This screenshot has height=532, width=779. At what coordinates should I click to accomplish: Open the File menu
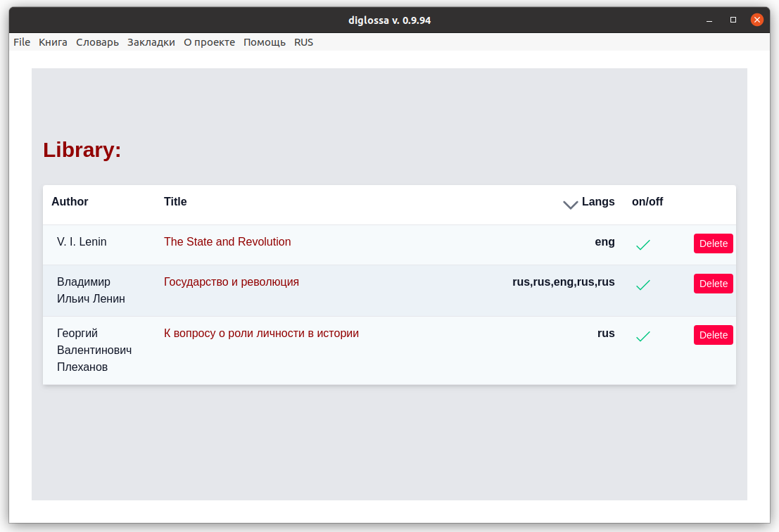[x=22, y=42]
